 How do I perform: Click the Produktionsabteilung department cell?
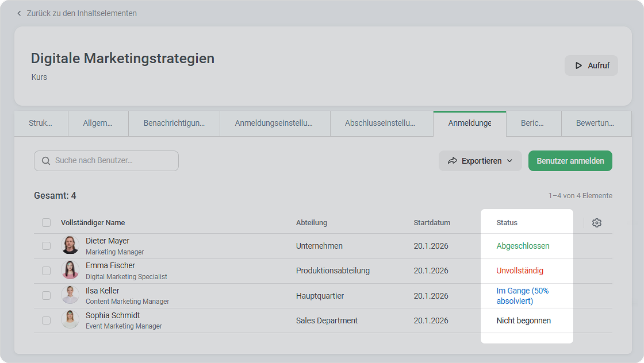coord(333,271)
